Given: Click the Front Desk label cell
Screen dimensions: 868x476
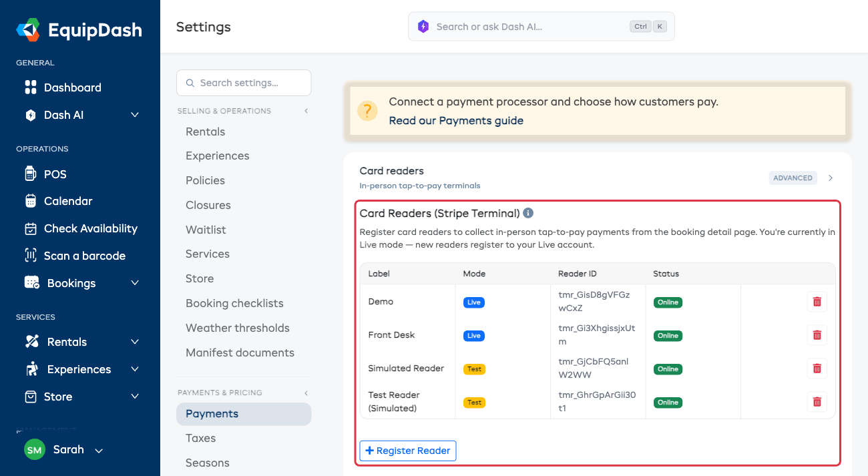Looking at the screenshot, I should coord(391,335).
